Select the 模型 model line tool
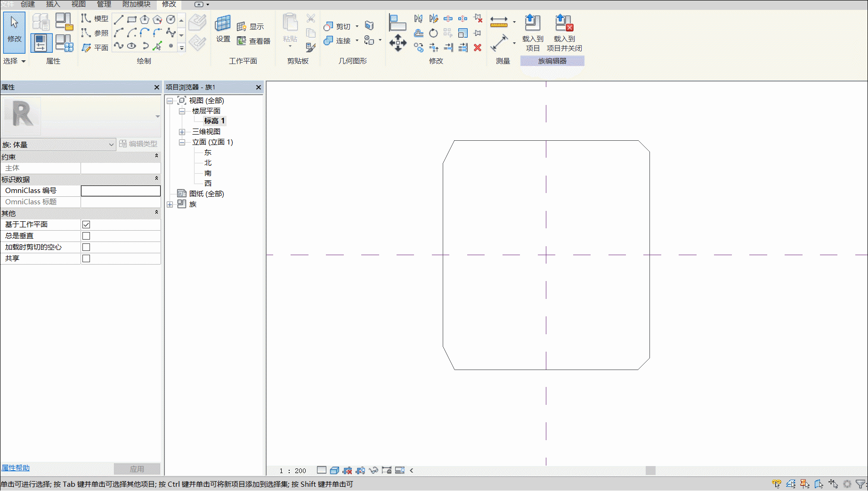 click(x=95, y=19)
